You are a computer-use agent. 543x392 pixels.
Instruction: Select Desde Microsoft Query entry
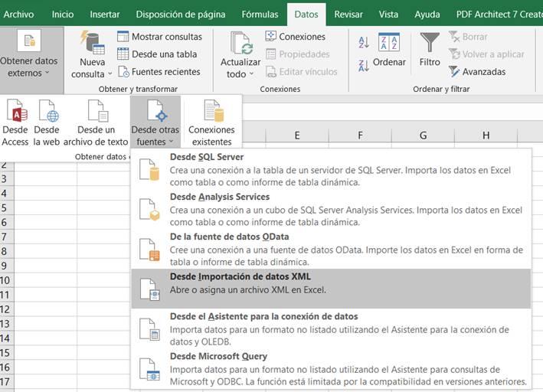[331, 369]
